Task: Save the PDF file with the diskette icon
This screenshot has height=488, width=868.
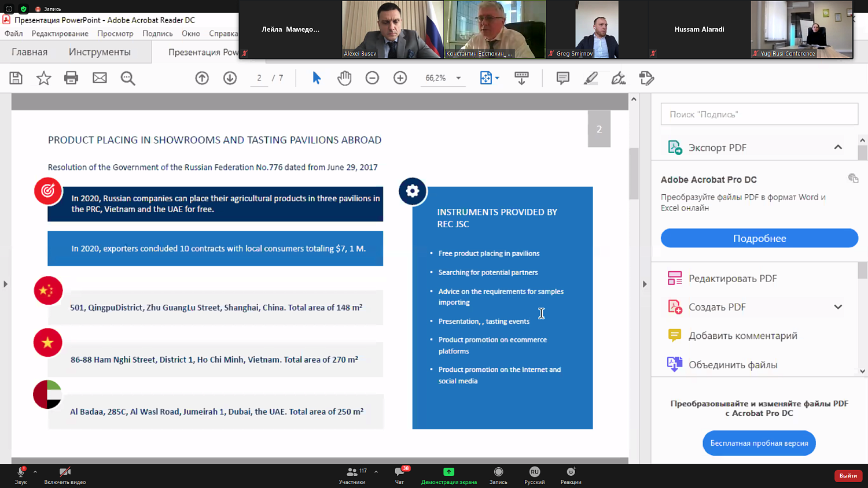Action: (x=16, y=78)
